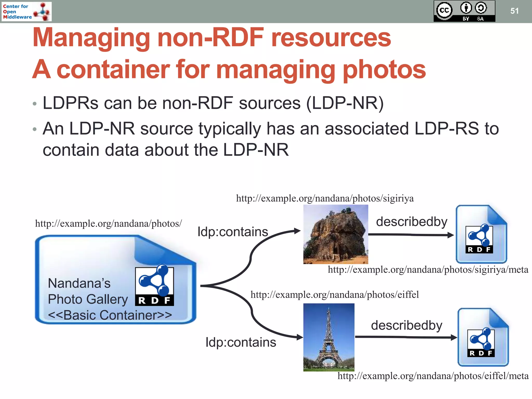Image resolution: width=532 pixels, height=399 pixels.
Task: Click the describedby label next to Eiffel photo
Action: (407, 325)
